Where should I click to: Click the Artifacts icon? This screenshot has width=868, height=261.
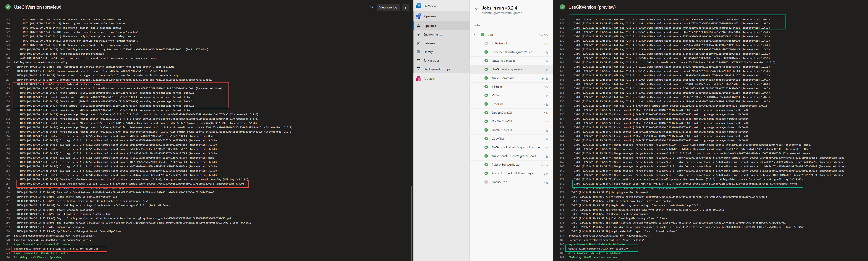coord(418,79)
